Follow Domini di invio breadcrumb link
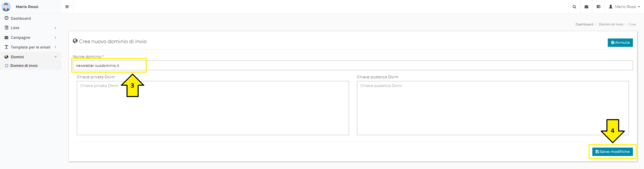Screen dimensions: 644x169 coord(611,24)
